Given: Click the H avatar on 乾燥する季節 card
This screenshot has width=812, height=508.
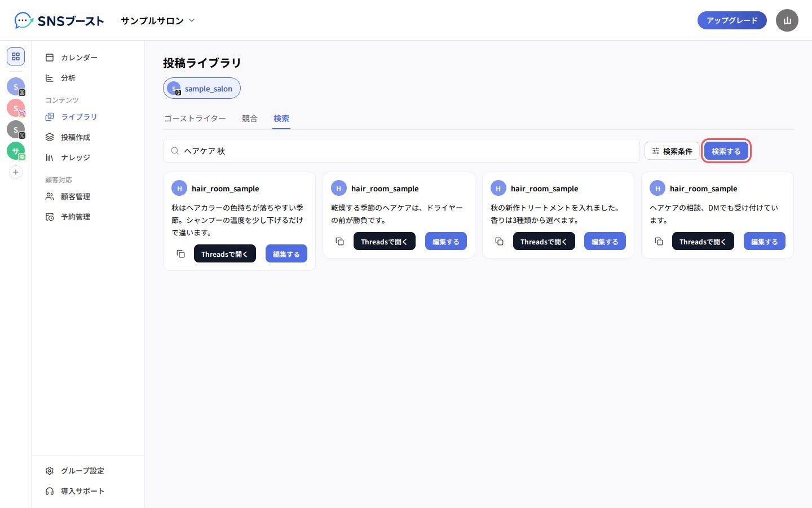Looking at the screenshot, I should pos(339,189).
